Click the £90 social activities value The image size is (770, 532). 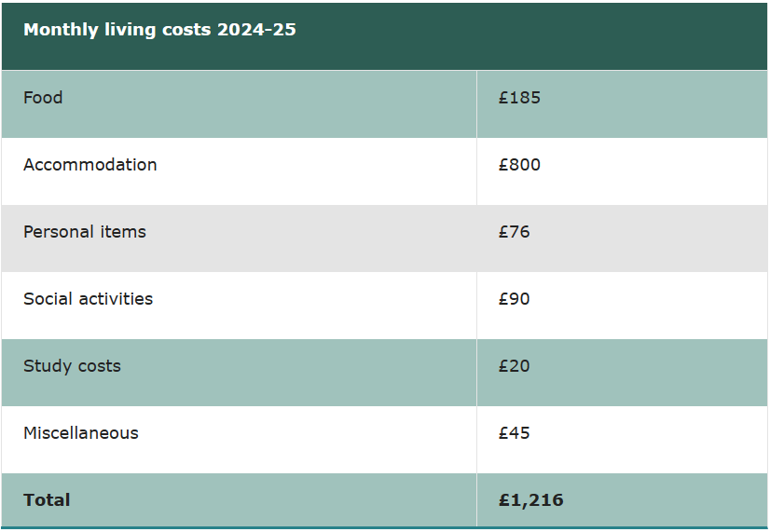514,299
